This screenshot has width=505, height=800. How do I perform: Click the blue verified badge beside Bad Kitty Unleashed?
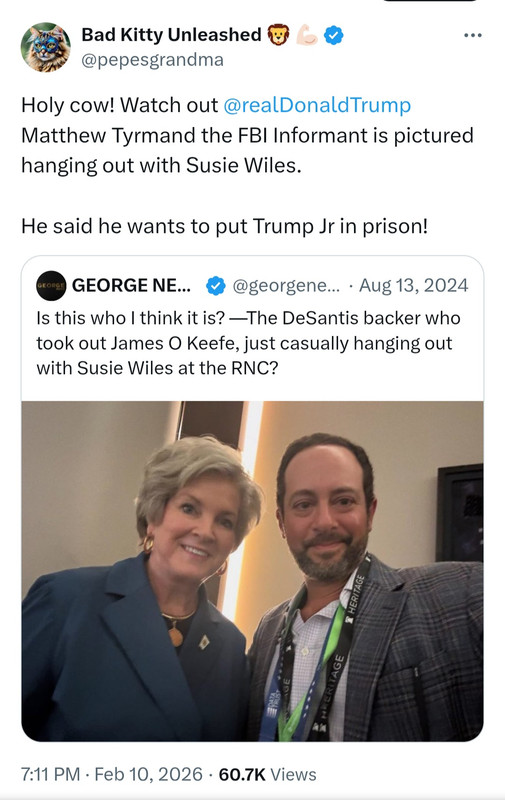point(334,35)
